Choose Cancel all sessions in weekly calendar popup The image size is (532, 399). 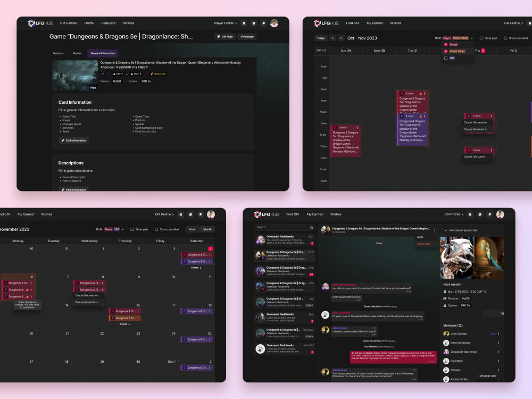(x=475, y=129)
